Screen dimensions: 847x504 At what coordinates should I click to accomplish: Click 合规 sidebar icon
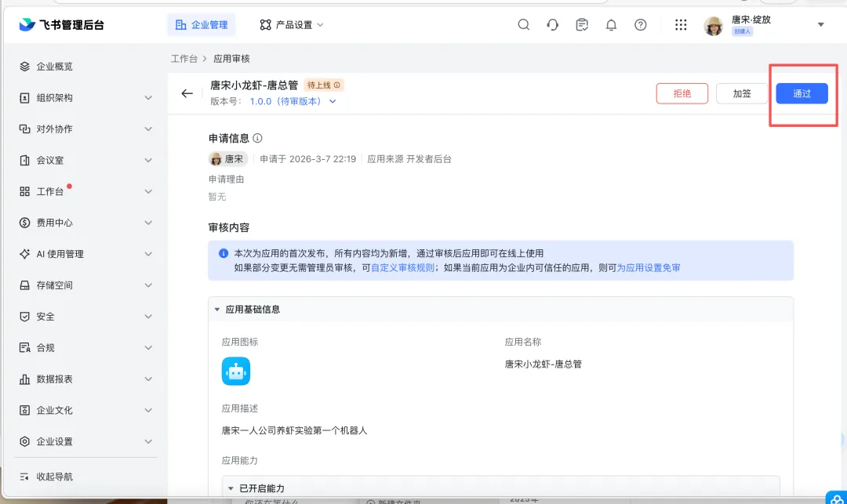coord(24,347)
